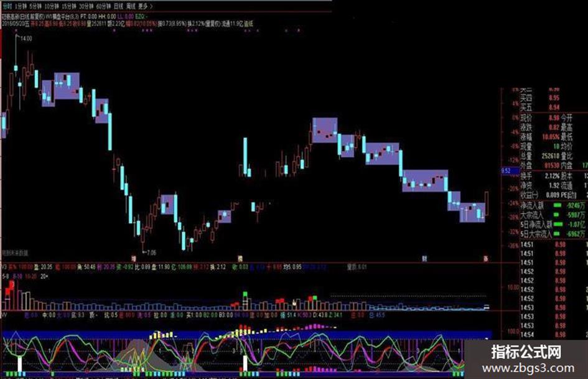
Task: Switch to the 周线 weekly chart tab
Action: 131,6
